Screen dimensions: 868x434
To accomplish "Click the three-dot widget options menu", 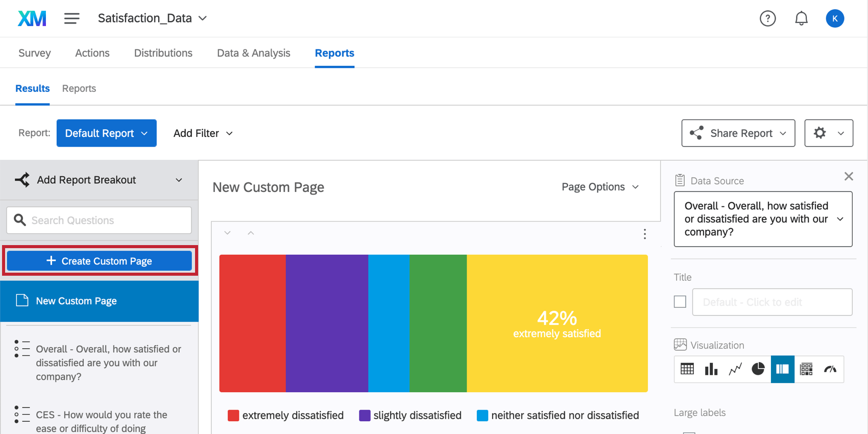I will [x=645, y=234].
